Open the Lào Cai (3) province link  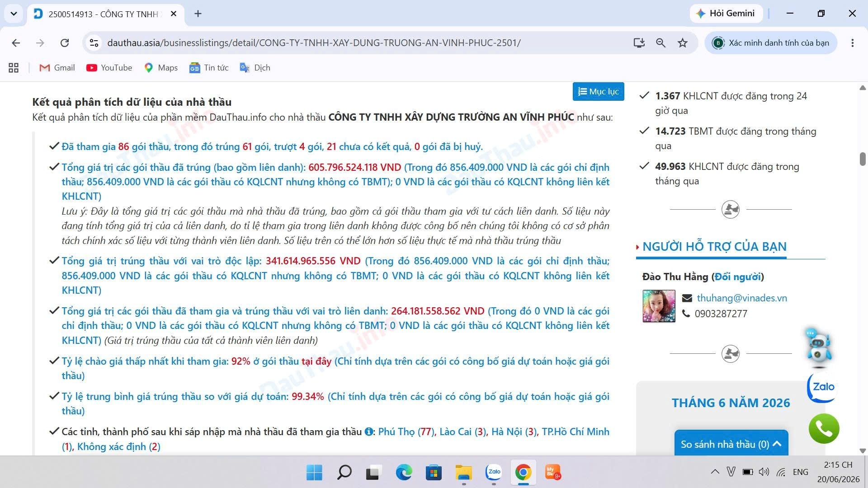[462, 432]
